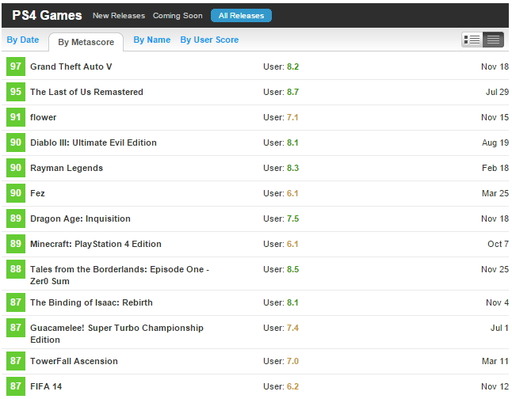Image resolution: width=512 pixels, height=399 pixels.
Task: Sort the list By Date
Action: click(x=23, y=40)
